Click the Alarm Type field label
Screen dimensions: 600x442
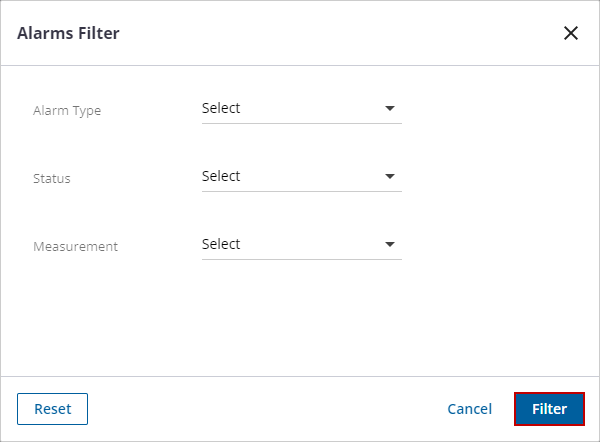point(67,110)
